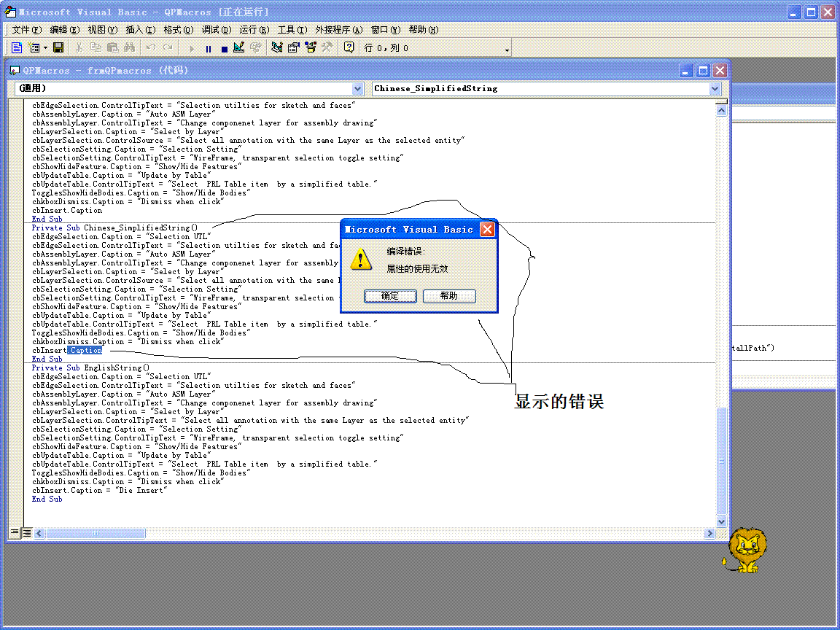The height and width of the screenshot is (630, 840).
Task: Click 确定 in the compile error dialog
Action: 390,296
